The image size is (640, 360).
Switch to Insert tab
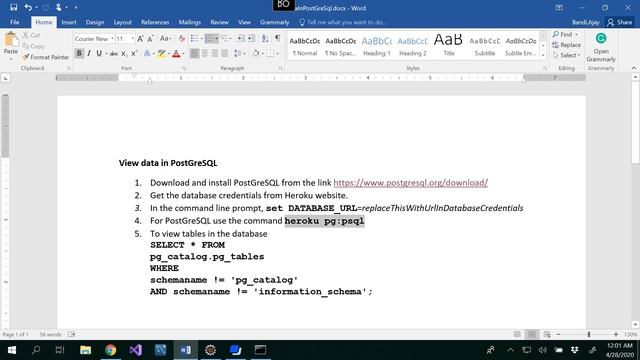tap(69, 22)
